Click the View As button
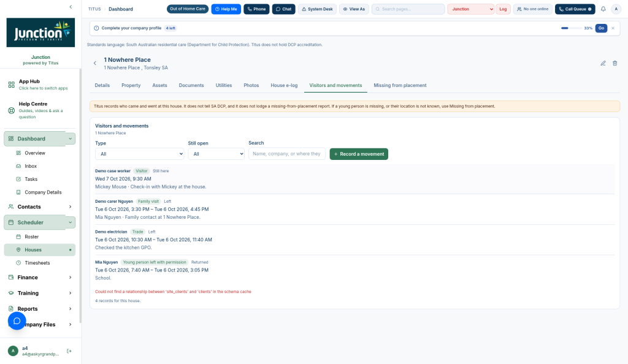This screenshot has height=364, width=628. pos(354,9)
